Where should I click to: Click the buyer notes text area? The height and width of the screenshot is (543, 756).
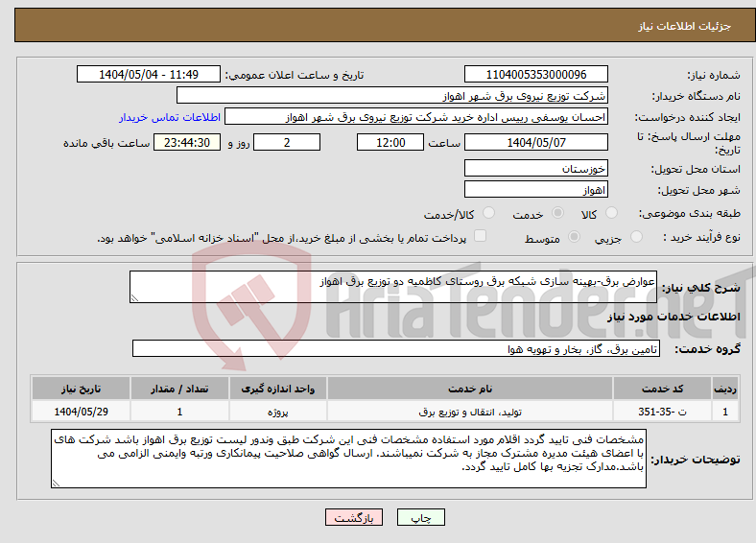pyautogui.click(x=348, y=459)
